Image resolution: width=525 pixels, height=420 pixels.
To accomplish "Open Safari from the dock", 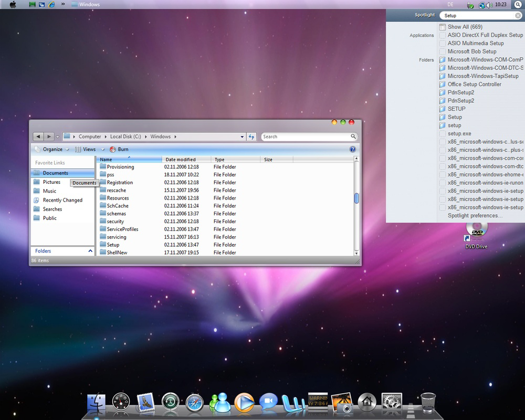I will click(195, 402).
